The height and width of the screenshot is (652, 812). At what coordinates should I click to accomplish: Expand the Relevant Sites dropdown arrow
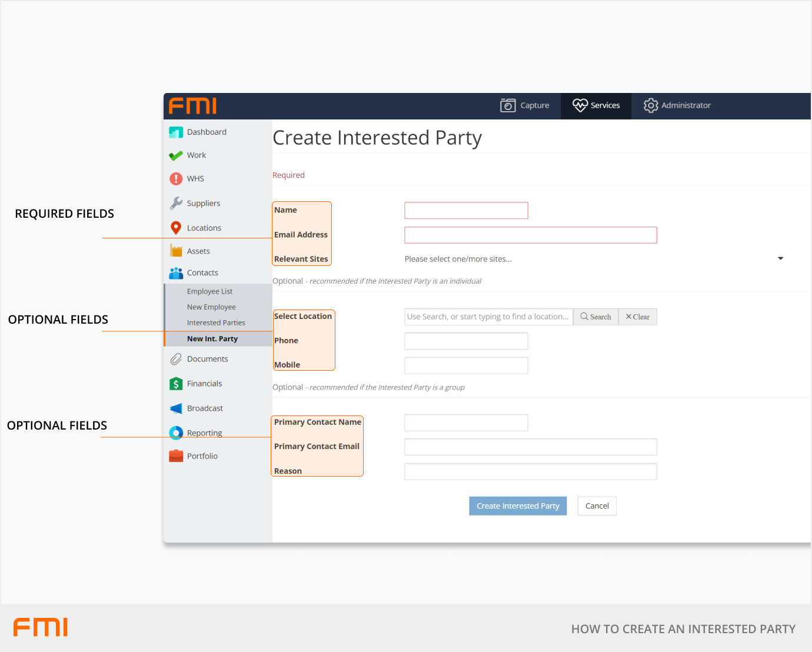click(780, 259)
